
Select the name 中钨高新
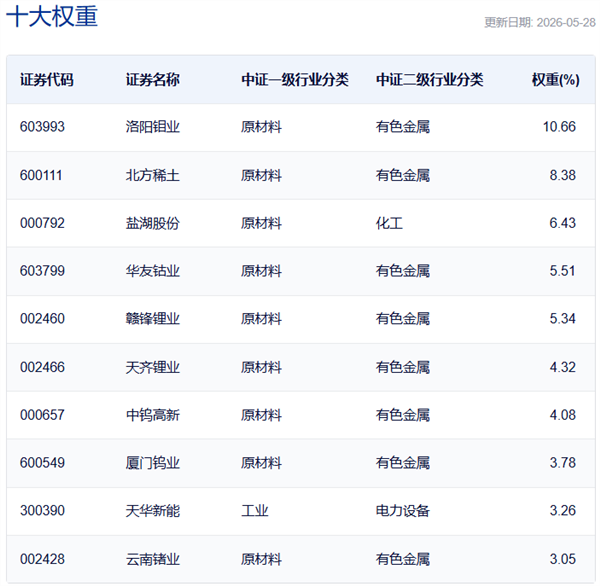[153, 415]
